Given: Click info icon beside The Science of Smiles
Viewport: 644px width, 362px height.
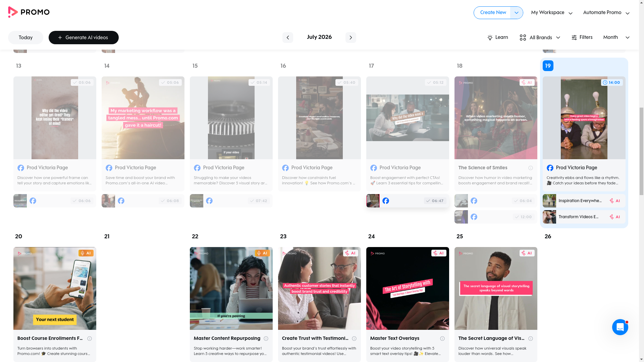Looking at the screenshot, I should pos(530,168).
